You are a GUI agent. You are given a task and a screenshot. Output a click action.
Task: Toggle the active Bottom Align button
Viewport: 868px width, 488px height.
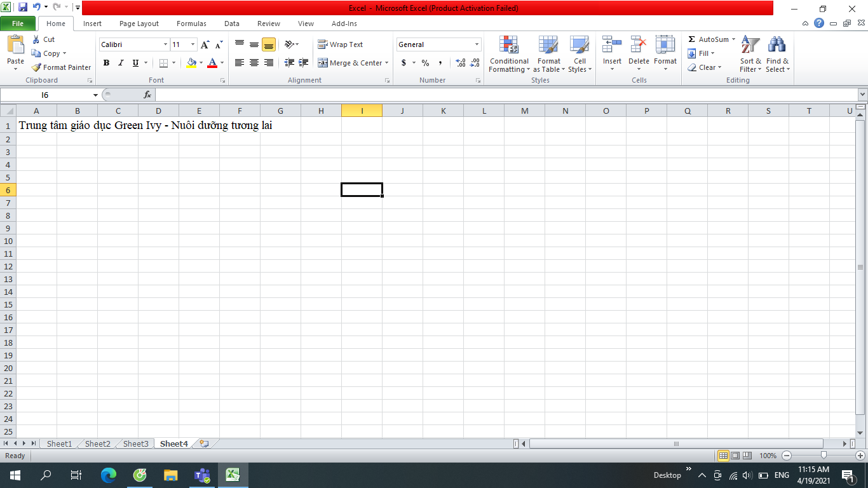(269, 44)
